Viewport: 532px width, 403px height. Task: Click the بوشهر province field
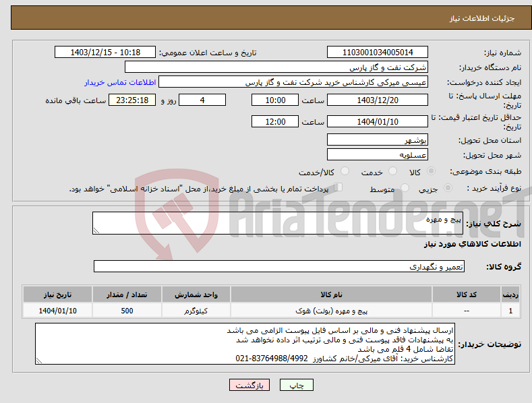tap(378, 139)
